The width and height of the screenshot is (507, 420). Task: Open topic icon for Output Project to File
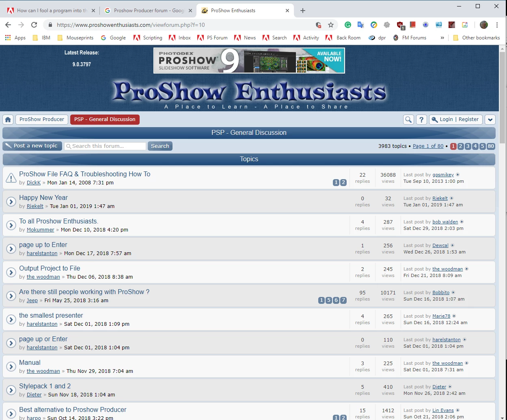coord(11,272)
